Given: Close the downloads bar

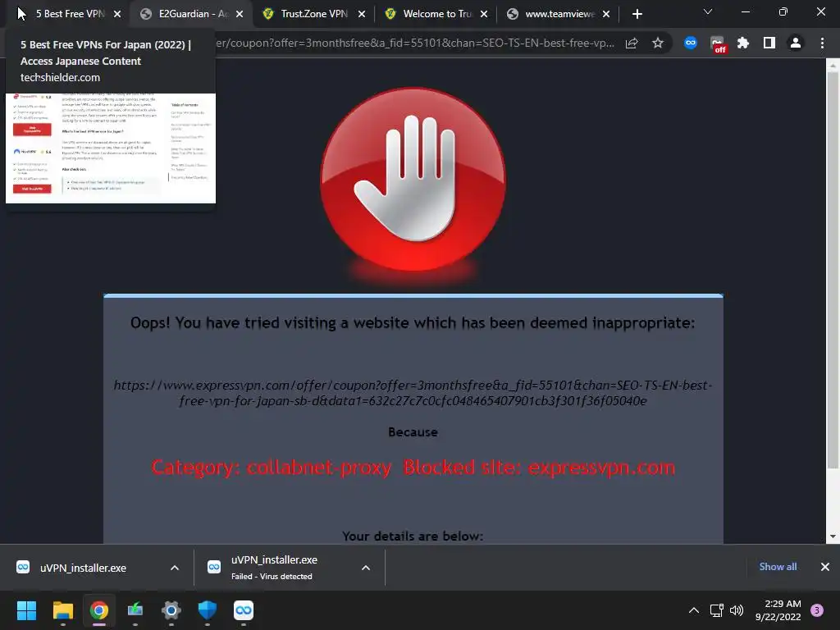Looking at the screenshot, I should click(x=825, y=567).
